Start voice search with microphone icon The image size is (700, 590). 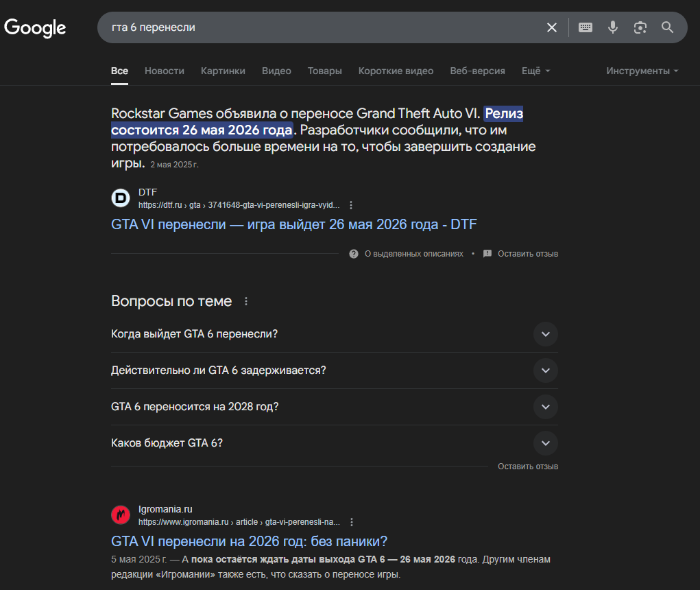tap(613, 27)
